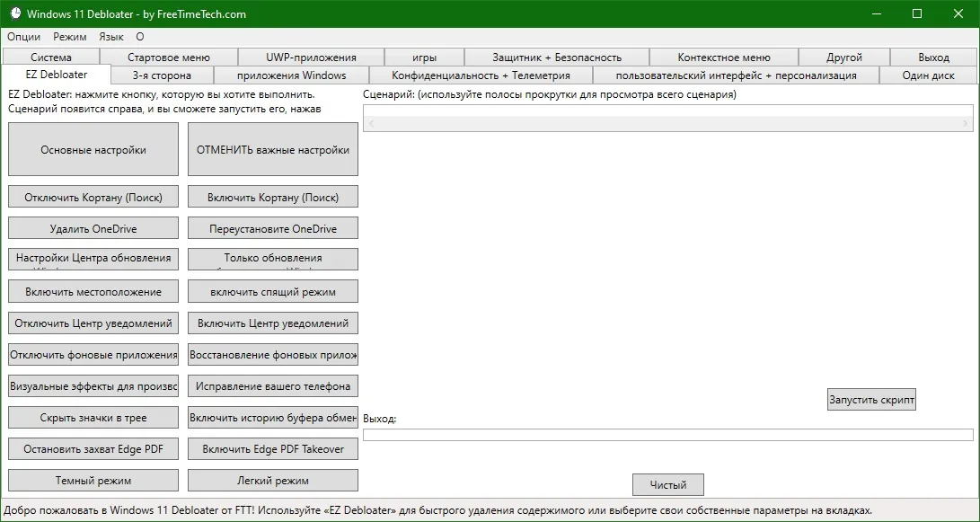Click Включить историю буфера обмена button

[x=273, y=418]
